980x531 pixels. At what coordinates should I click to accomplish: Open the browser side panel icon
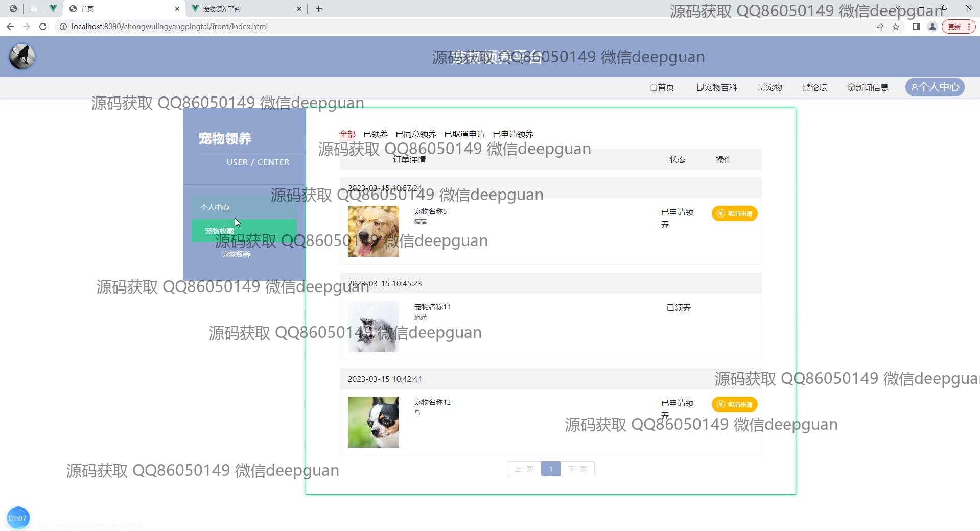(916, 27)
